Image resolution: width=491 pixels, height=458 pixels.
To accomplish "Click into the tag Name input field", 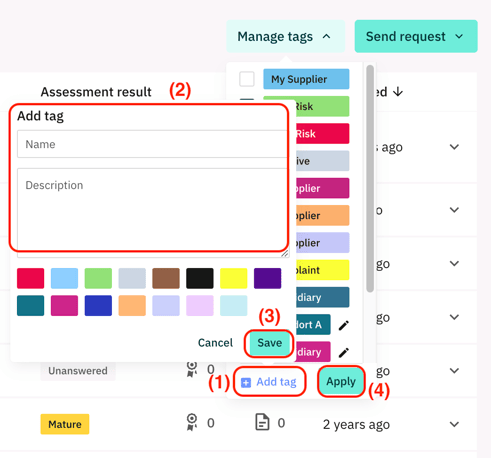I will point(153,144).
